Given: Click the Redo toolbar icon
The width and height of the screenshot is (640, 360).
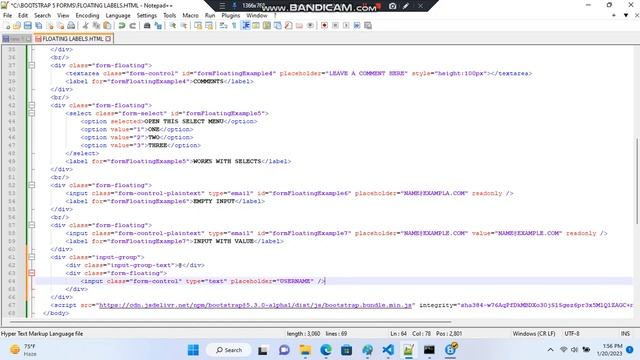Looking at the screenshot, I should (x=133, y=25).
